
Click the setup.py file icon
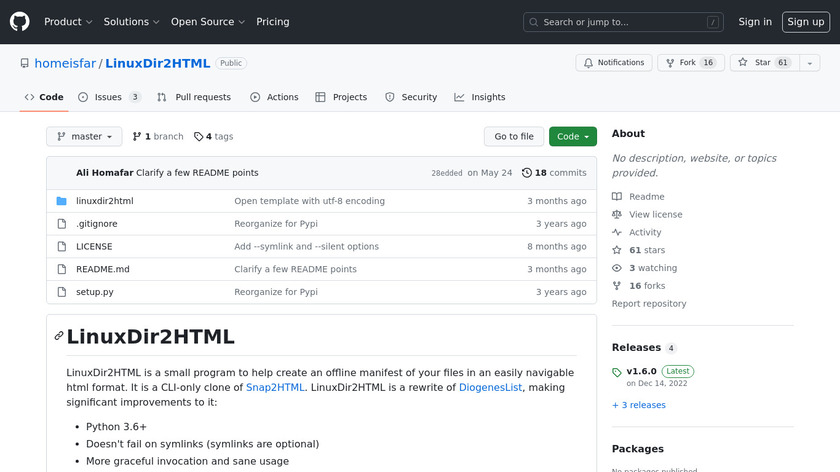coord(61,292)
